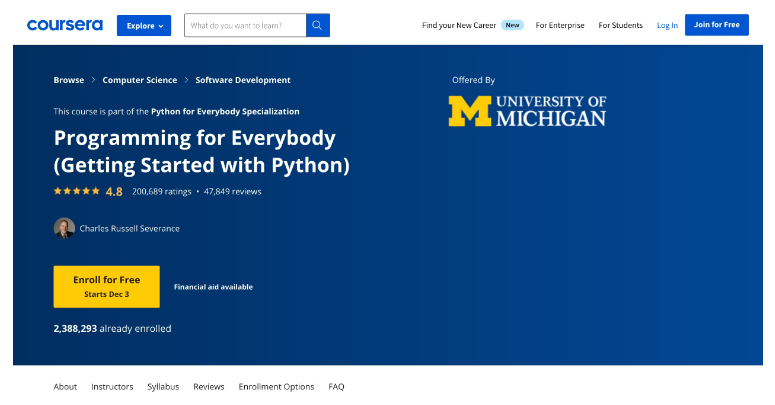
Task: Click the University of Michigan logo
Action: click(527, 111)
